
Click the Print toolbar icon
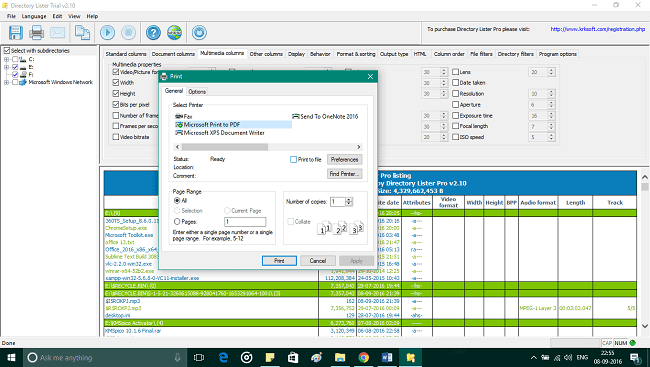36,32
